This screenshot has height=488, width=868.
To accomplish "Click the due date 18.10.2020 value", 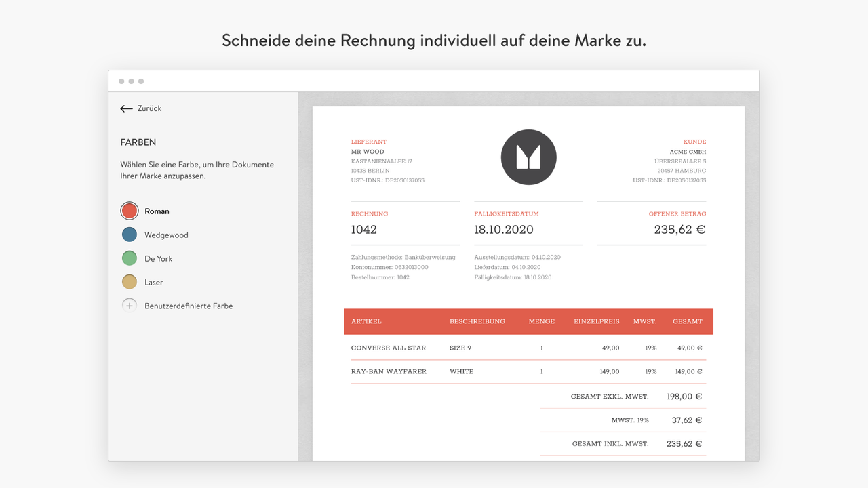I will click(504, 230).
